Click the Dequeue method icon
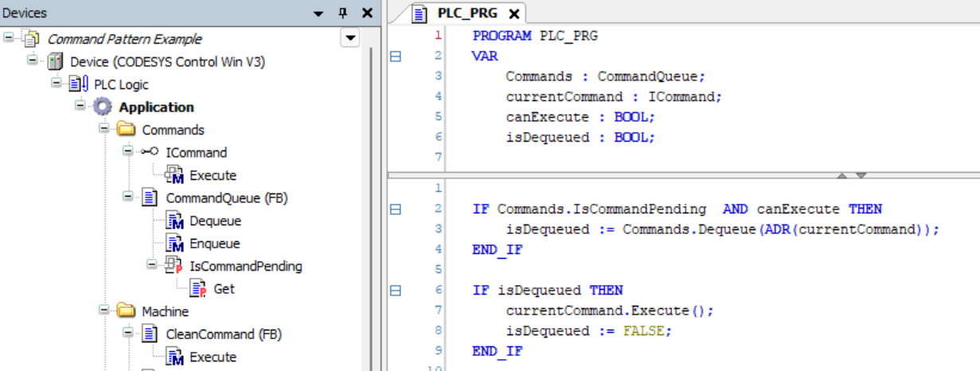Screen dimensions: 980x371 pos(174,221)
